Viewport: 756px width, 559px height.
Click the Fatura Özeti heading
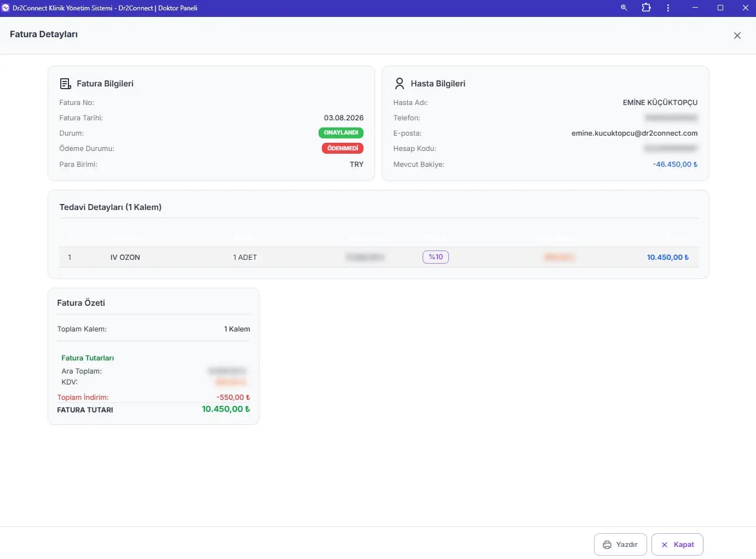[81, 302]
